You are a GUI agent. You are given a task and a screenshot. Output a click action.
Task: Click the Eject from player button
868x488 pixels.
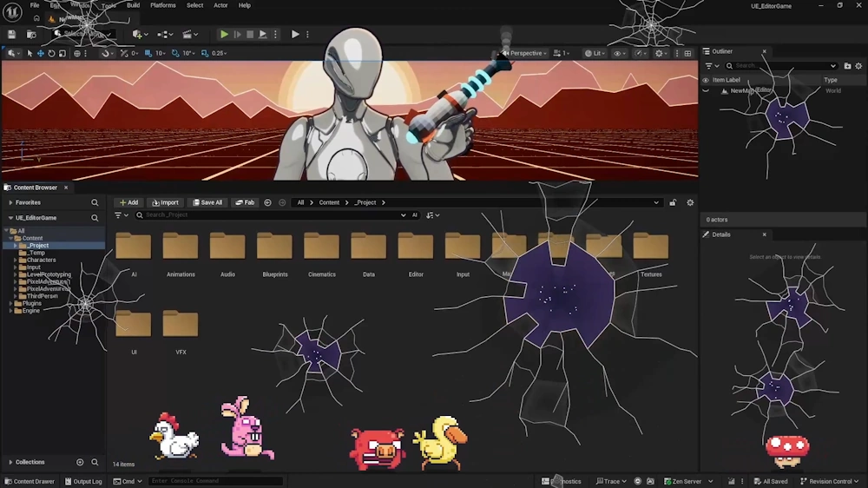(263, 35)
